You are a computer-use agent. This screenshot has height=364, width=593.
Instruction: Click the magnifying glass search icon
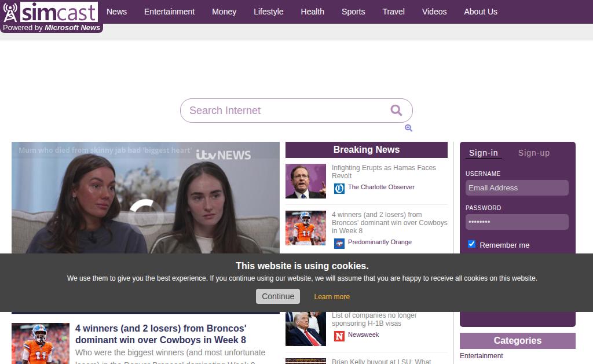pos(396,110)
